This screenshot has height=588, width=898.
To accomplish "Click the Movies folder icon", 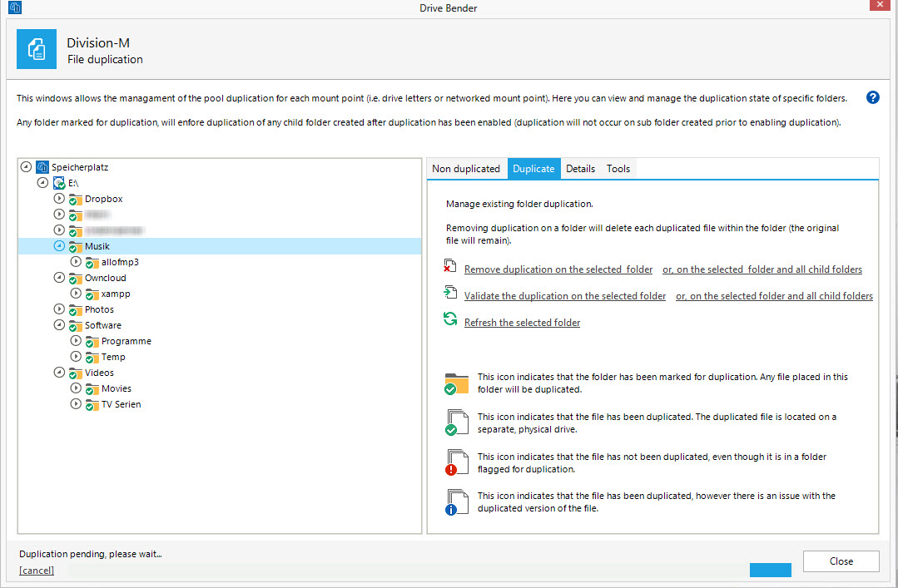I will tap(92, 388).
